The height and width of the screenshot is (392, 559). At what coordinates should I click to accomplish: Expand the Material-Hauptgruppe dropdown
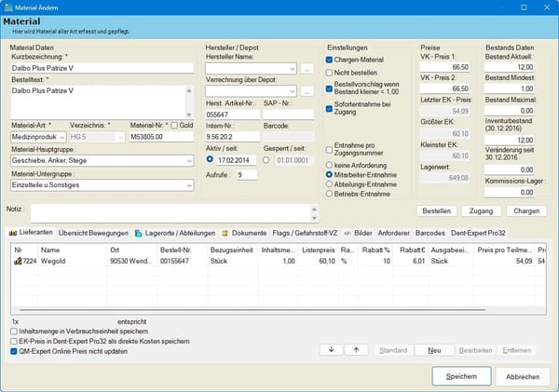pos(189,161)
